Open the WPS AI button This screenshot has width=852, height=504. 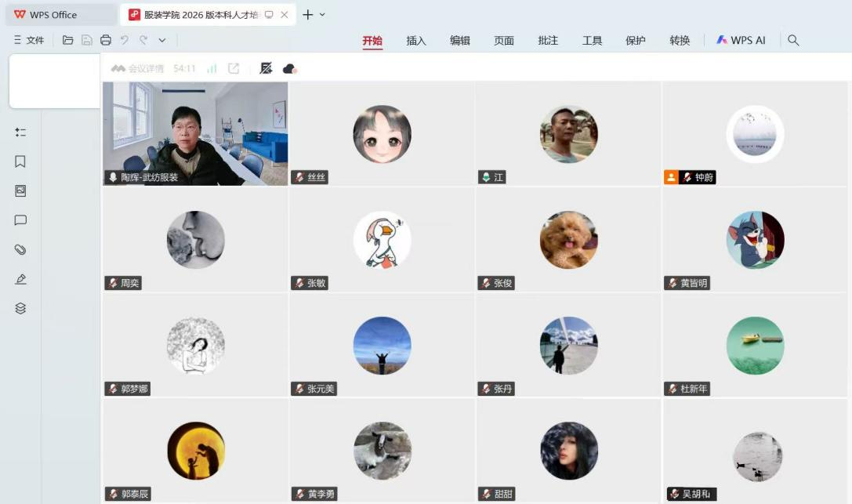741,40
